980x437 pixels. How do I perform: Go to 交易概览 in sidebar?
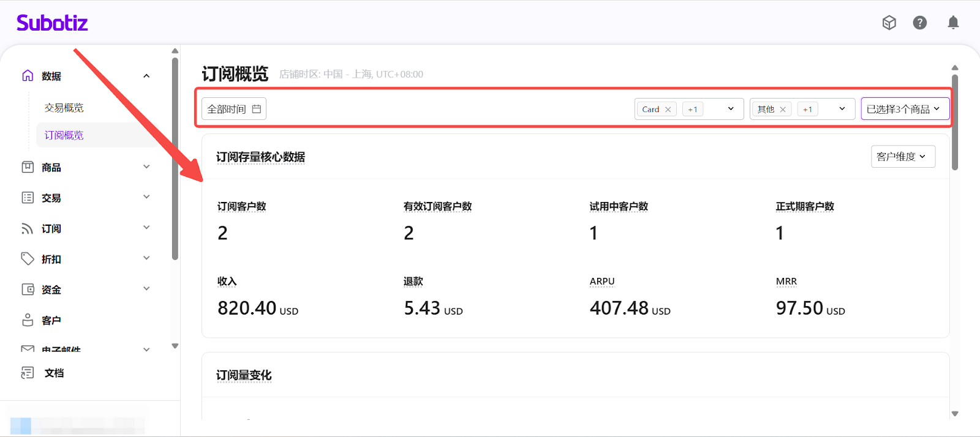[64, 108]
